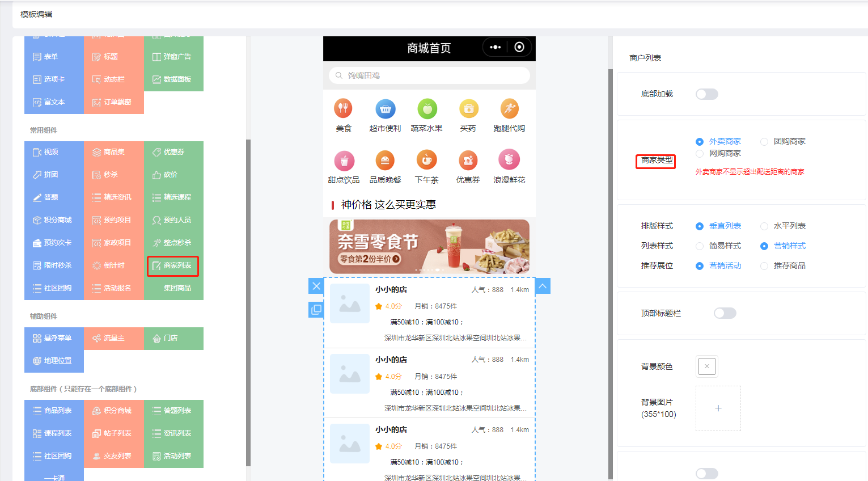Open the 背景颜色 color picker
The image size is (868, 481).
click(x=707, y=366)
